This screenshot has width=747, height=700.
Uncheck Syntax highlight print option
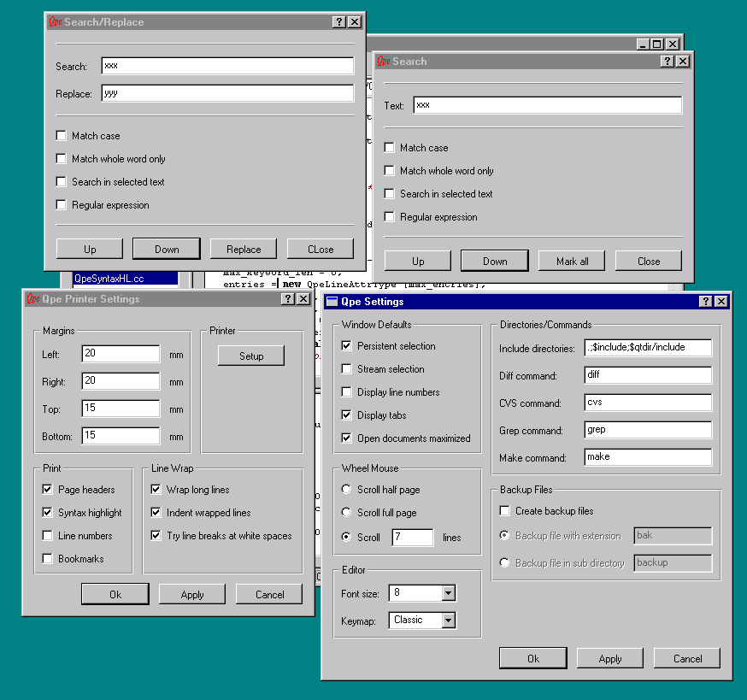(x=47, y=513)
